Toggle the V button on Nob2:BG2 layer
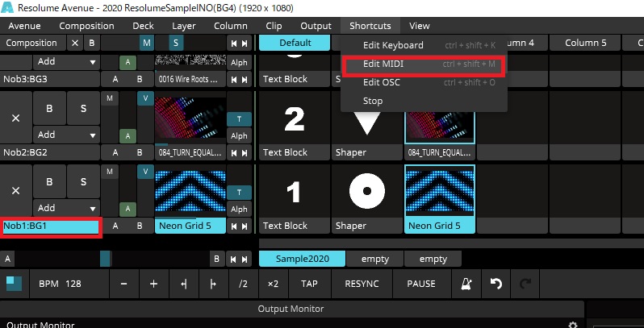The width and height of the screenshot is (644, 328). (x=145, y=98)
